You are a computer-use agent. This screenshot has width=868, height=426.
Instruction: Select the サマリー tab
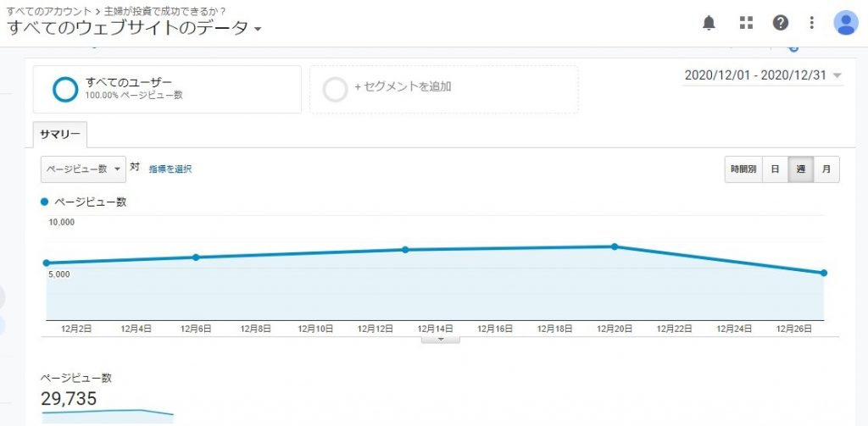[x=60, y=136]
